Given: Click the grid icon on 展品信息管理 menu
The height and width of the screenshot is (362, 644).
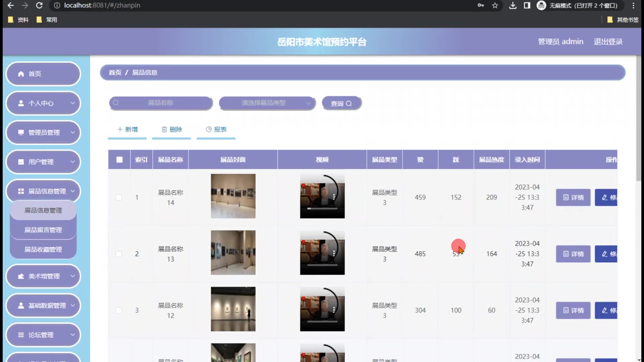Looking at the screenshot, I should [21, 191].
